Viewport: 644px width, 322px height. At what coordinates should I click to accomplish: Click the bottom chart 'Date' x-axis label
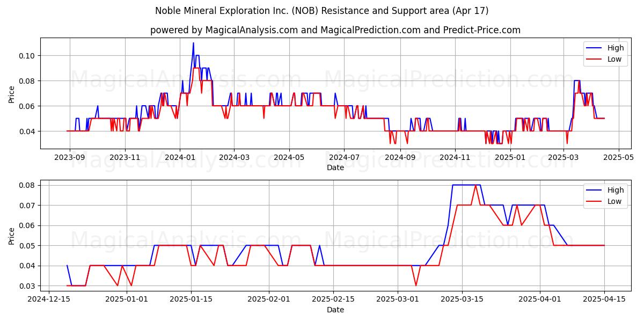point(335,310)
